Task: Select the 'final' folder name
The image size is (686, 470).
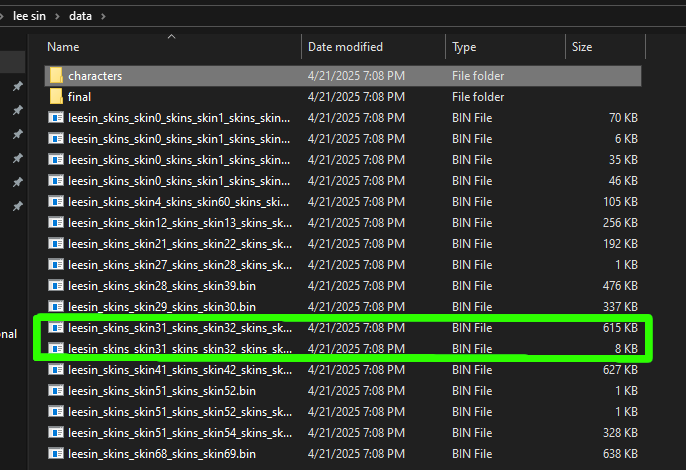Action: pos(79,97)
